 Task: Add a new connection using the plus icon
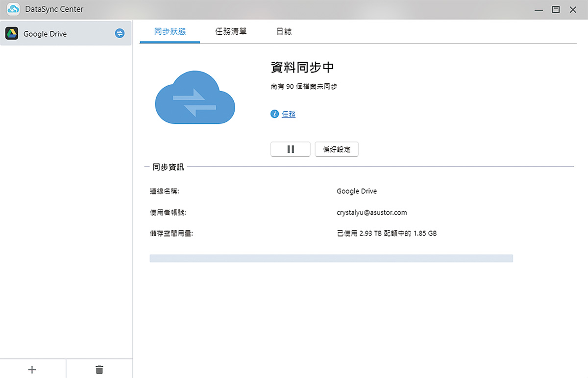32,369
